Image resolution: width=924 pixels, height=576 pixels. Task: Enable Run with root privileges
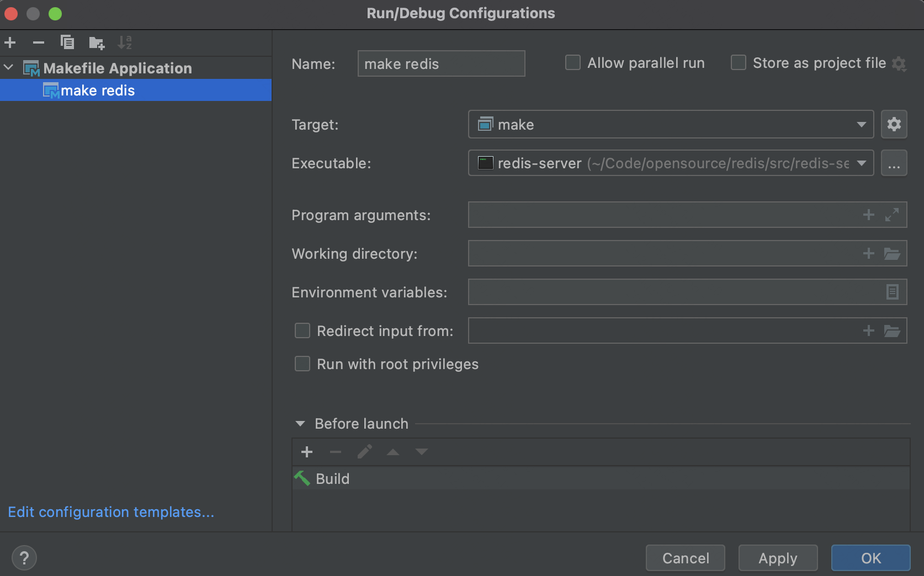pyautogui.click(x=302, y=364)
